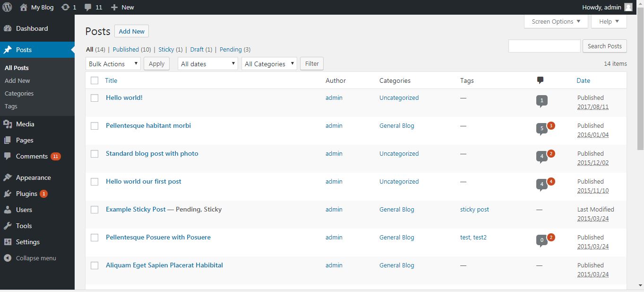Viewport: 644px width, 292px height.
Task: Open comments bubble icon showing 11
Action: coord(88,8)
